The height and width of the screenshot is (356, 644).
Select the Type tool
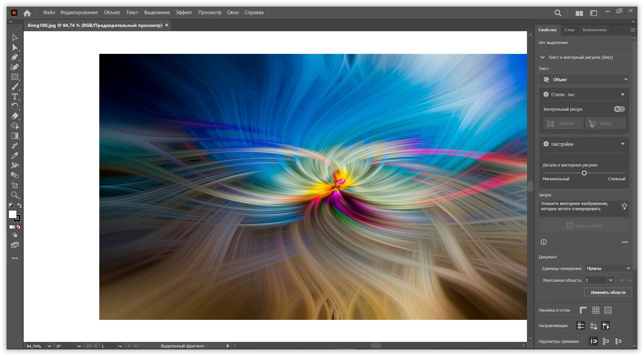[14, 97]
